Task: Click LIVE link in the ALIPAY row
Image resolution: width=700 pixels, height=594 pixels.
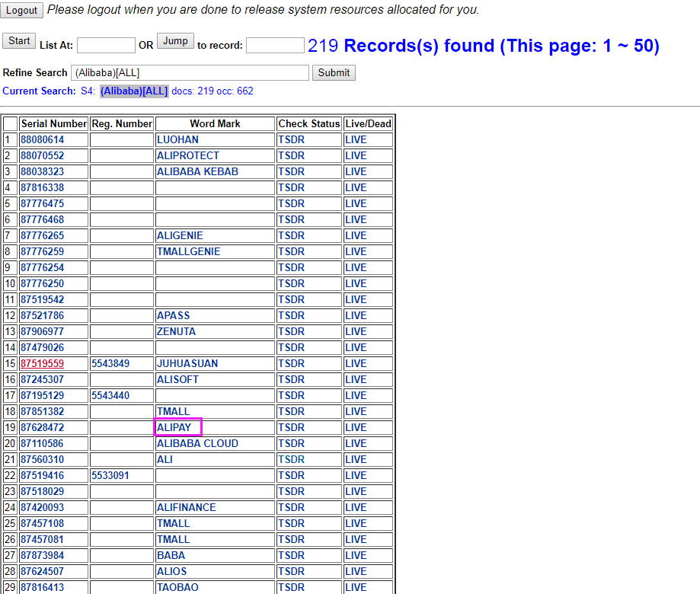Action: 356,427
